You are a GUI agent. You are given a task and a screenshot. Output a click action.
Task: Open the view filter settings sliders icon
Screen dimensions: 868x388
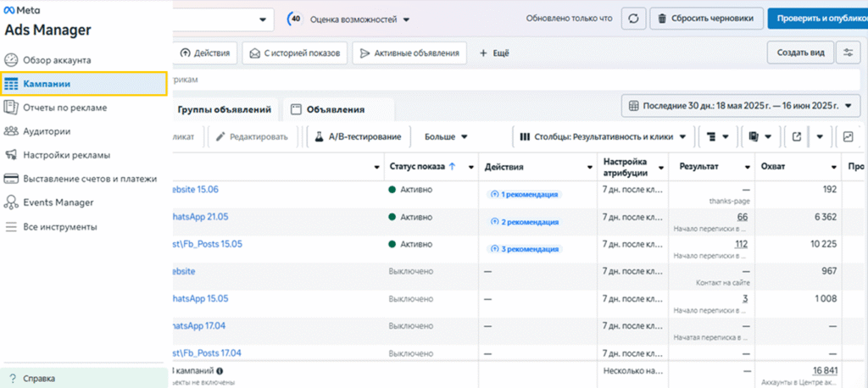click(848, 53)
